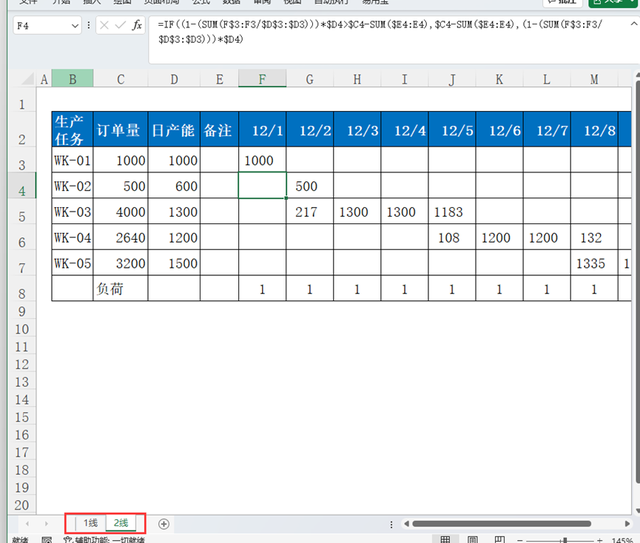Image resolution: width=640 pixels, height=543 pixels.
Task: Select the 12/5 date header cell
Action: 452,129
